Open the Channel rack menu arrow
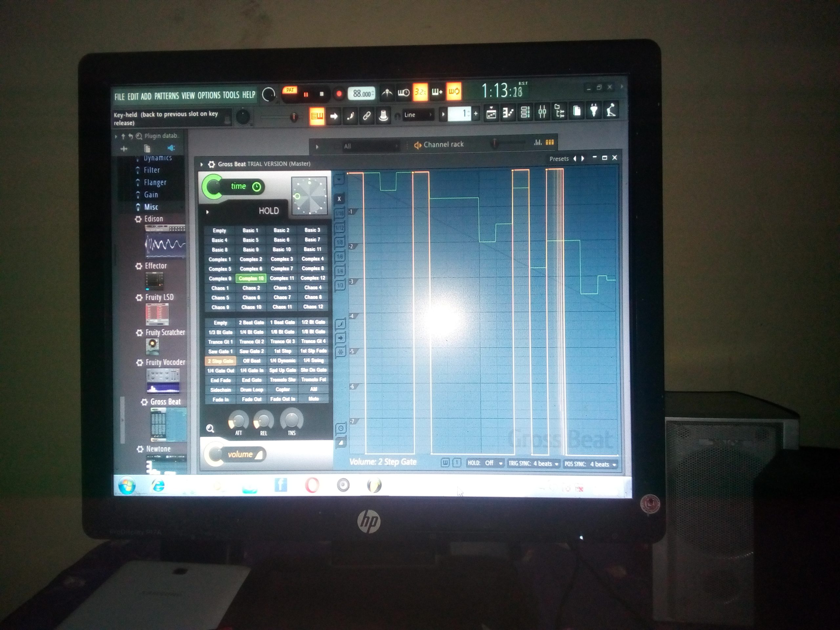Screen dimensions: 840x630 tap(317, 147)
